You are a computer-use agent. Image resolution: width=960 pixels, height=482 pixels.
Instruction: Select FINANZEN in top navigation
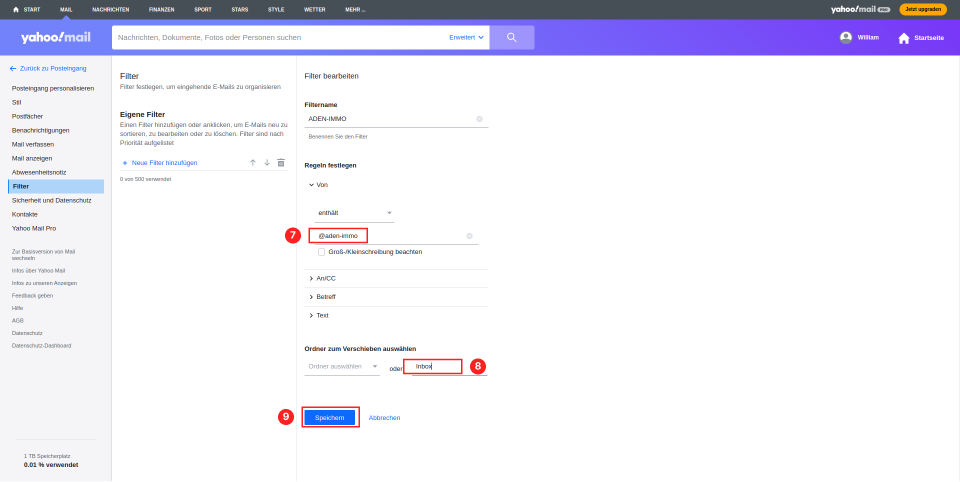click(x=162, y=10)
